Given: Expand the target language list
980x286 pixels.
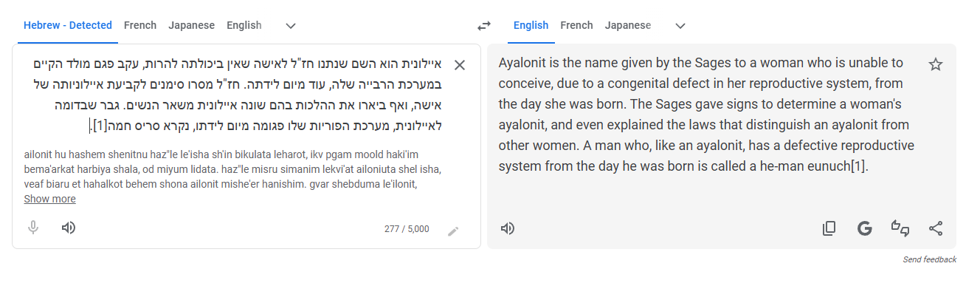Looking at the screenshot, I should (x=680, y=26).
